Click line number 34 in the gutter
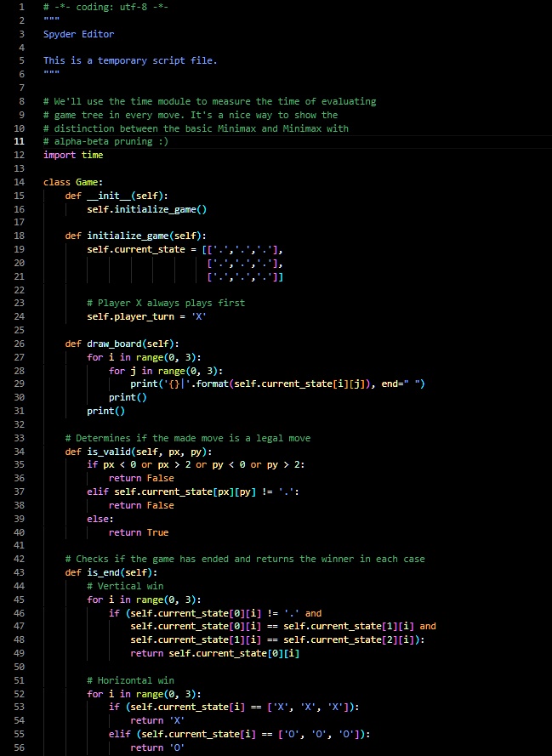This screenshot has width=552, height=756. (x=19, y=452)
